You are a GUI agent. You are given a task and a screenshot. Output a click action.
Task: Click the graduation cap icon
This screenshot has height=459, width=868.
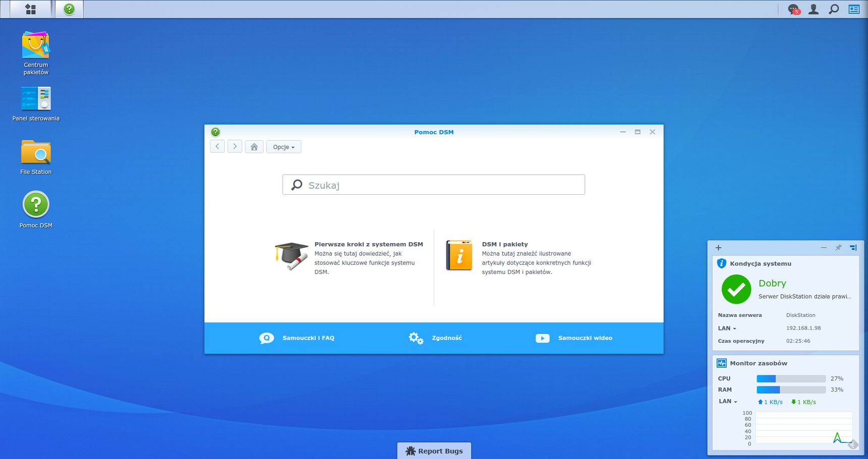291,256
